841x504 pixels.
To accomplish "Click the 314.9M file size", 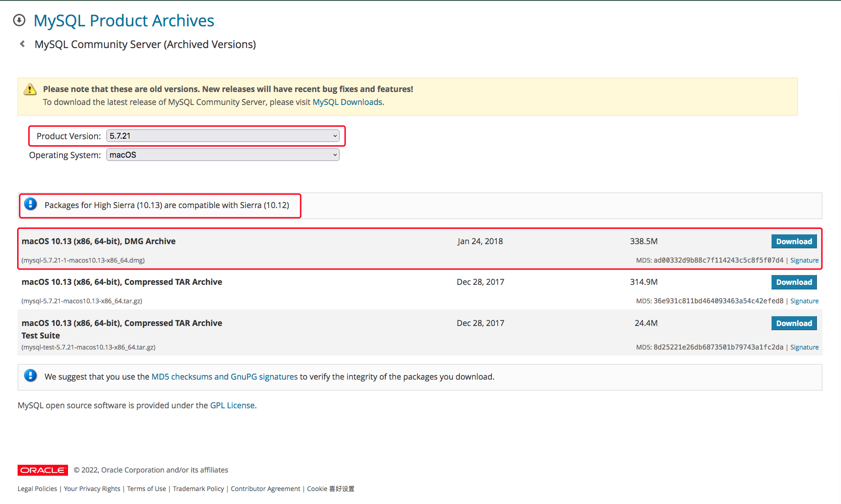I will click(644, 282).
